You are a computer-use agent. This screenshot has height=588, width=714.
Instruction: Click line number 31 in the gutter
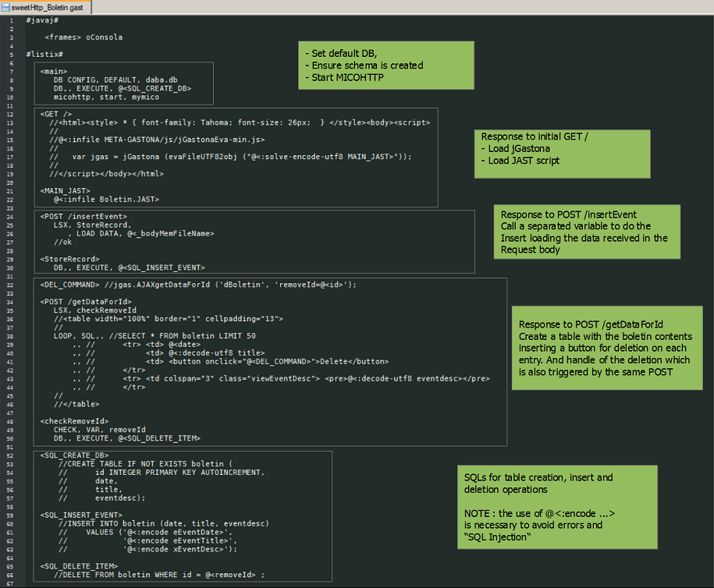(x=10, y=277)
